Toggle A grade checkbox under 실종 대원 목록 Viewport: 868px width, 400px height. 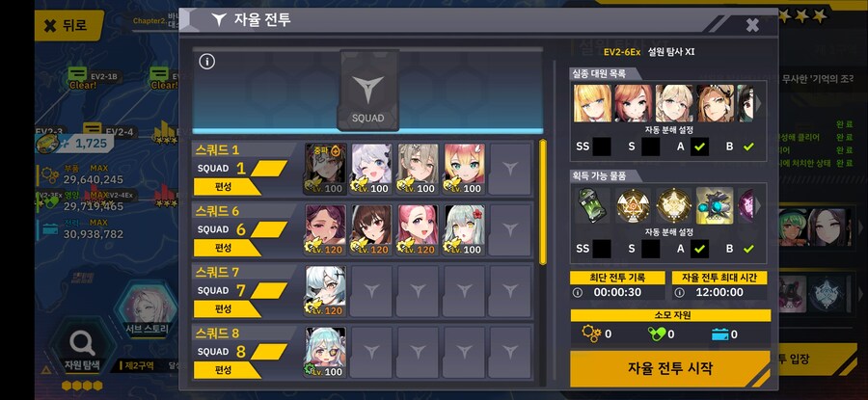[700, 147]
